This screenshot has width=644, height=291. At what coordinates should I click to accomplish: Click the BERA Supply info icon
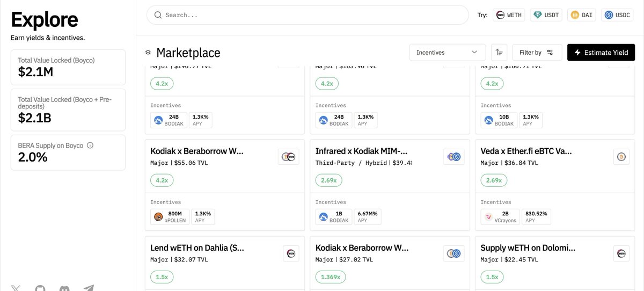point(90,146)
